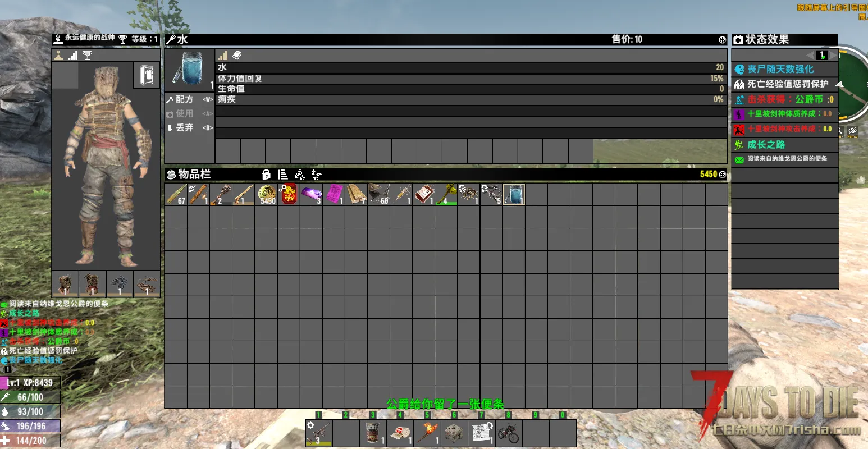Open the wardrobe cosmetics icon on character
Screen dimensions: 868x449
[x=147, y=75]
